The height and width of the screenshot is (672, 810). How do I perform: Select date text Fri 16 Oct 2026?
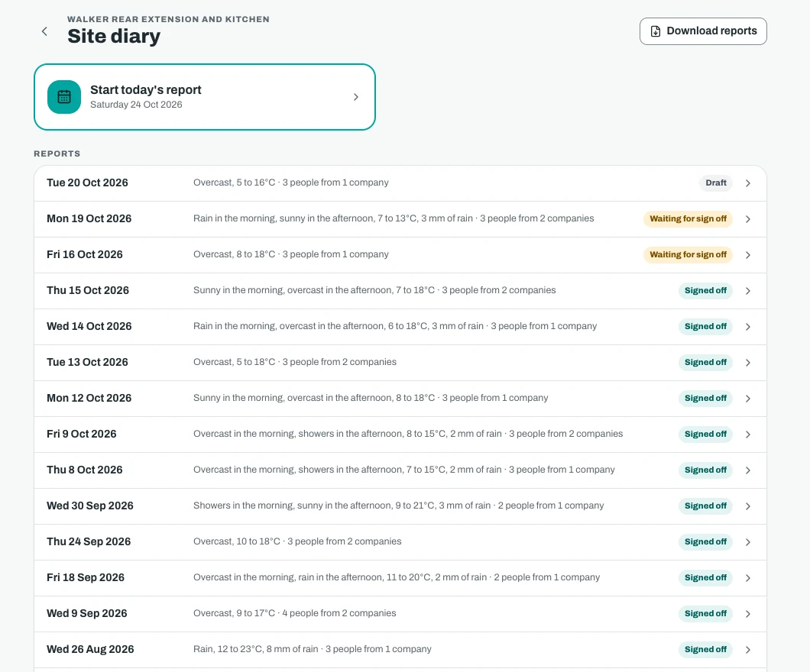(85, 254)
